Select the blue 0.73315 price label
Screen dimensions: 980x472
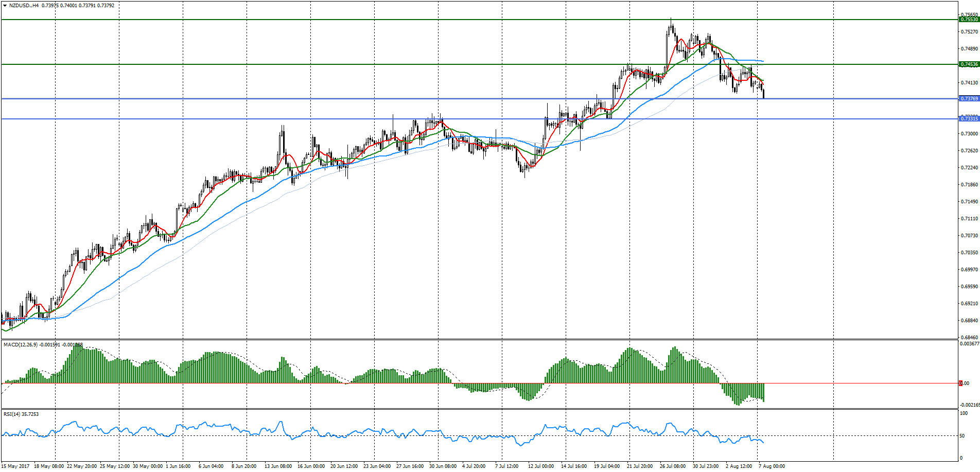[x=969, y=119]
